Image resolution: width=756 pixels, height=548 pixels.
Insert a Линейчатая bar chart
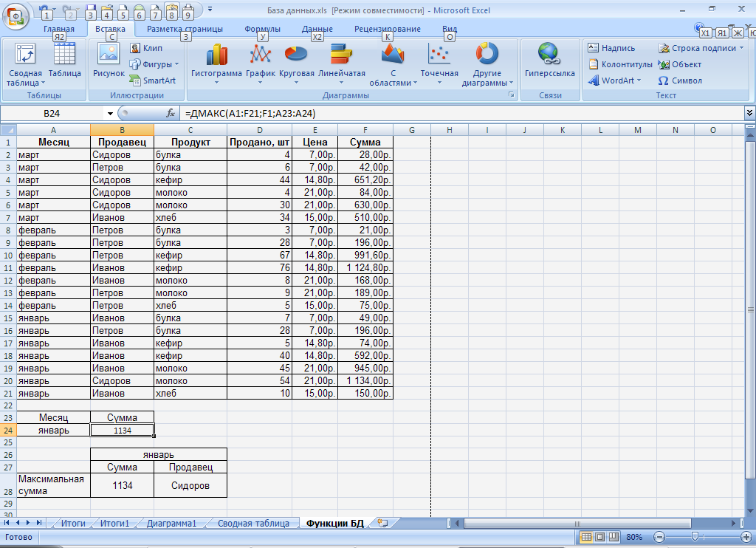click(x=341, y=64)
